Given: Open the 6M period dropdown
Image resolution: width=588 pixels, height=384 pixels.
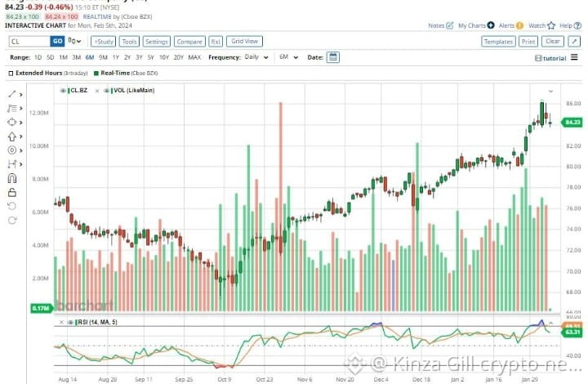Looking at the screenshot, I should coord(288,57).
